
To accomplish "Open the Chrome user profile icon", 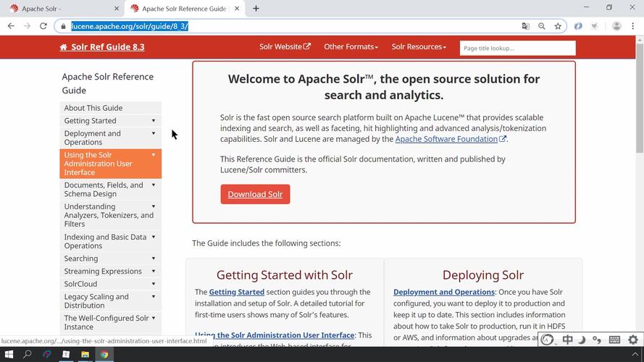I will (616, 26).
